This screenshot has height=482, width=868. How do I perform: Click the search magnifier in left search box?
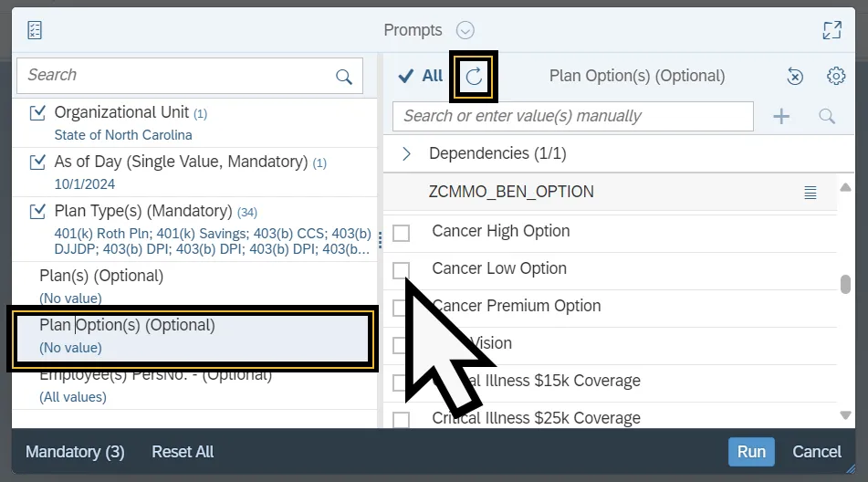pyautogui.click(x=344, y=77)
